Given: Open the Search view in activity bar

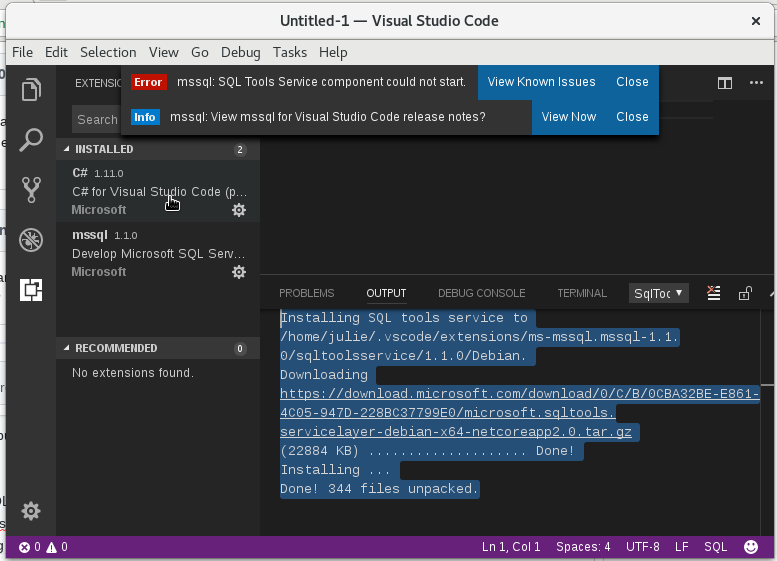Looking at the screenshot, I should pos(31,140).
